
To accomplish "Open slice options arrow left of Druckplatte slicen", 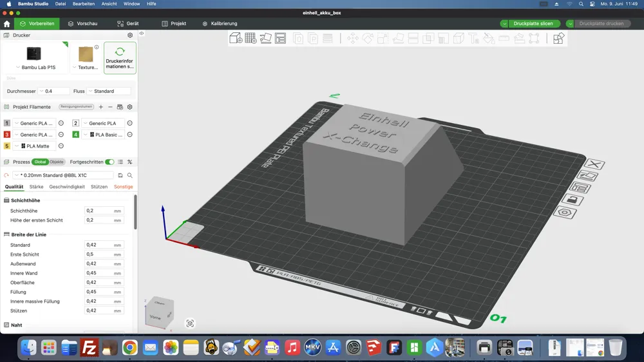I will coord(504,24).
